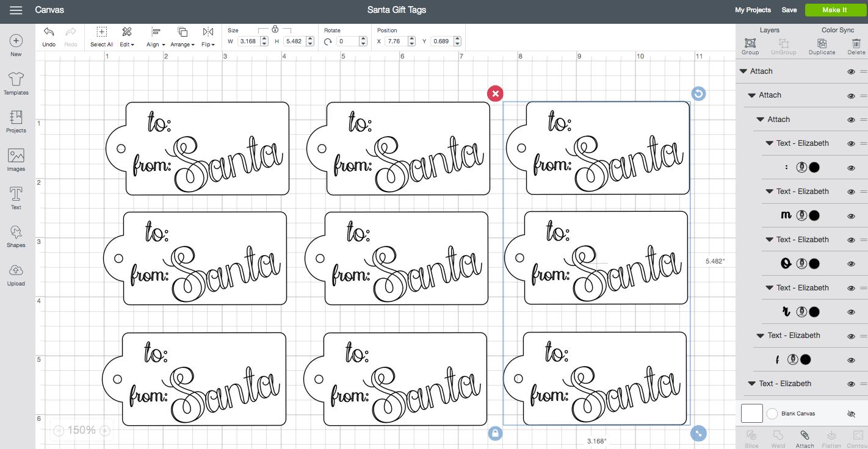Collapse the second-level Attach group
Screen dimensions: 868x449
pyautogui.click(x=752, y=95)
